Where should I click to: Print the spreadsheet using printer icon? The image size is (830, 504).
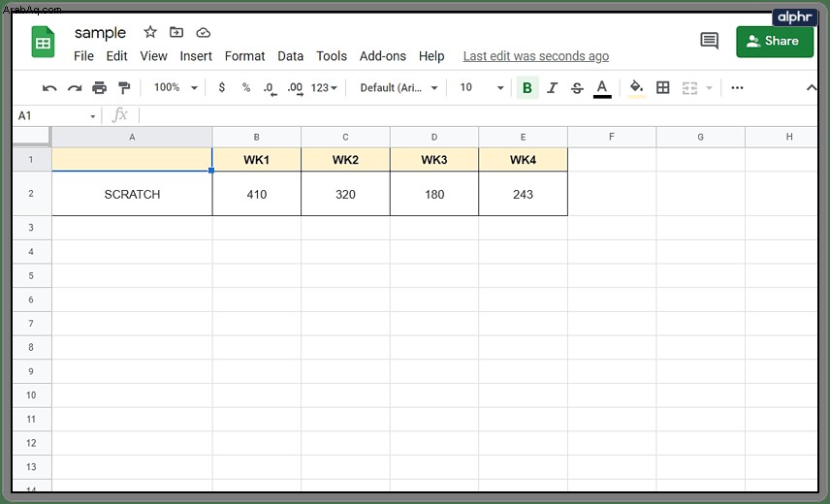pos(100,88)
